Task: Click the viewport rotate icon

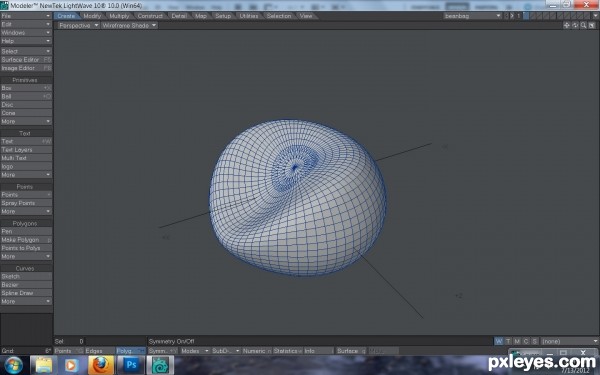Action: coord(575,25)
